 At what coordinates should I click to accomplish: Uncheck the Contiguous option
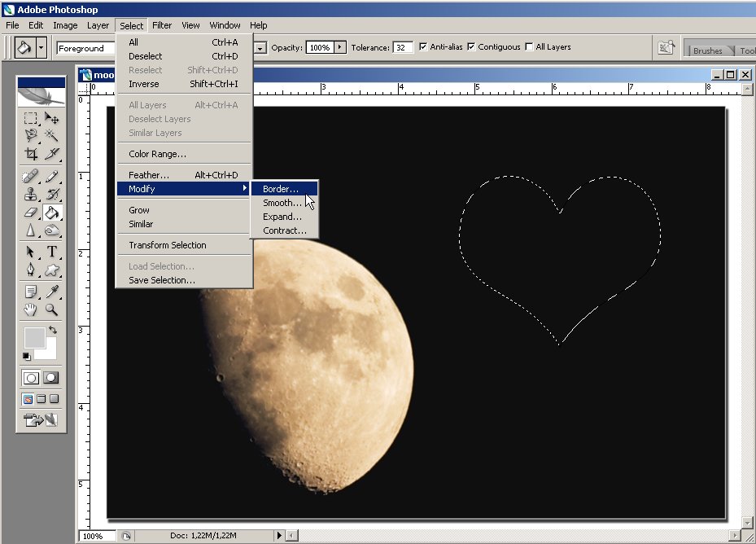pyautogui.click(x=471, y=47)
